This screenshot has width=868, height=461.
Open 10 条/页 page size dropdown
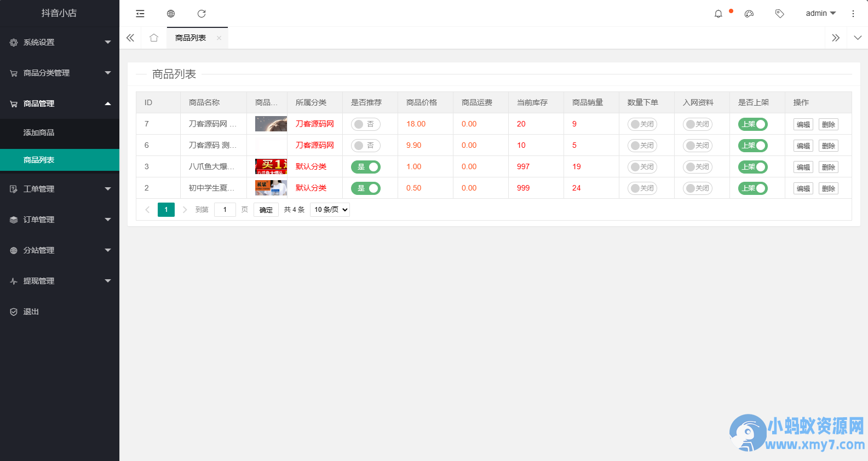[330, 210]
